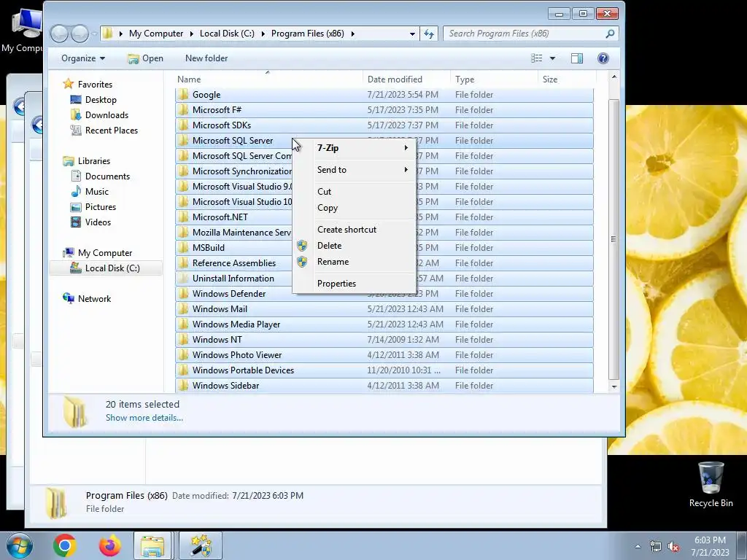747x560 pixels.
Task: Open the Windows Start button
Action: click(x=20, y=545)
